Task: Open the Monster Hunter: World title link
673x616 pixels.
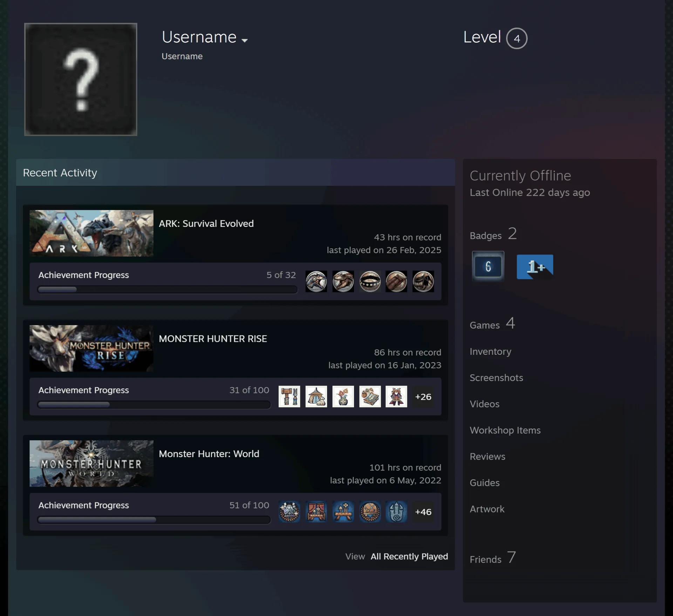Action: point(209,454)
